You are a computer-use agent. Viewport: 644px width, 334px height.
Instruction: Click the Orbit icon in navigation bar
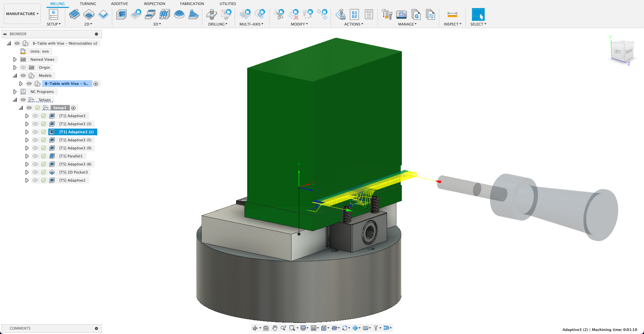pyautogui.click(x=255, y=328)
